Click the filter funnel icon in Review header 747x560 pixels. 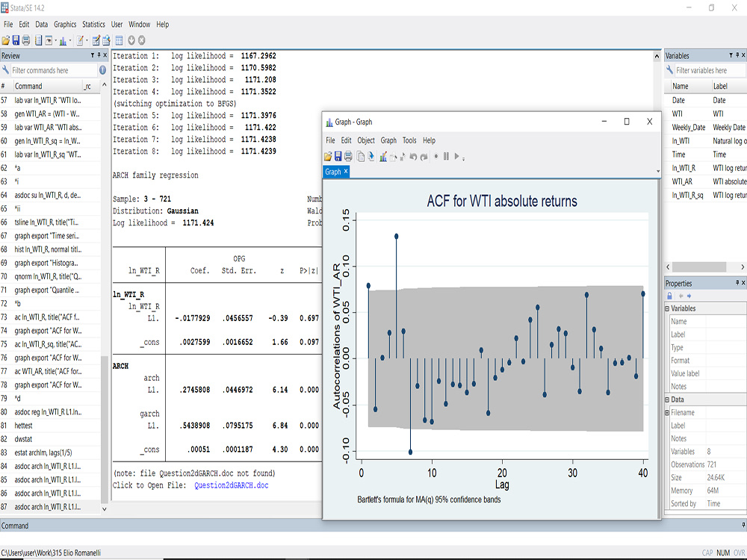(93, 55)
